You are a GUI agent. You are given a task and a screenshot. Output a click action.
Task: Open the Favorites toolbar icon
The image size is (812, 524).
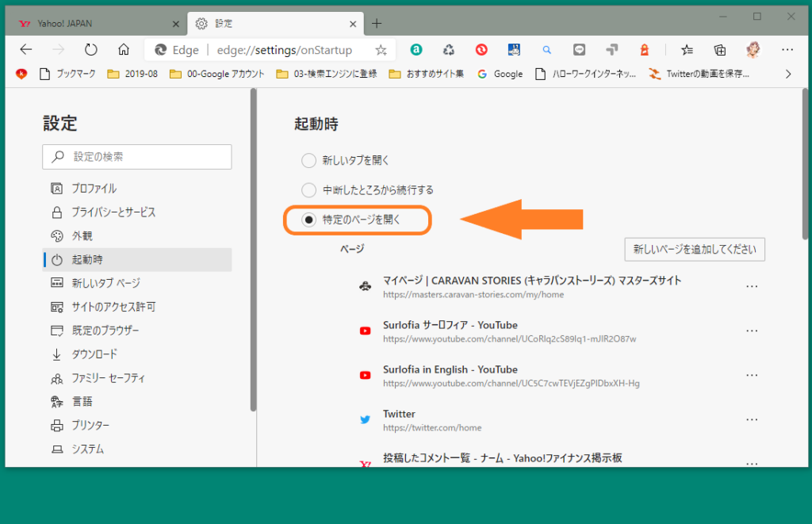pos(687,49)
